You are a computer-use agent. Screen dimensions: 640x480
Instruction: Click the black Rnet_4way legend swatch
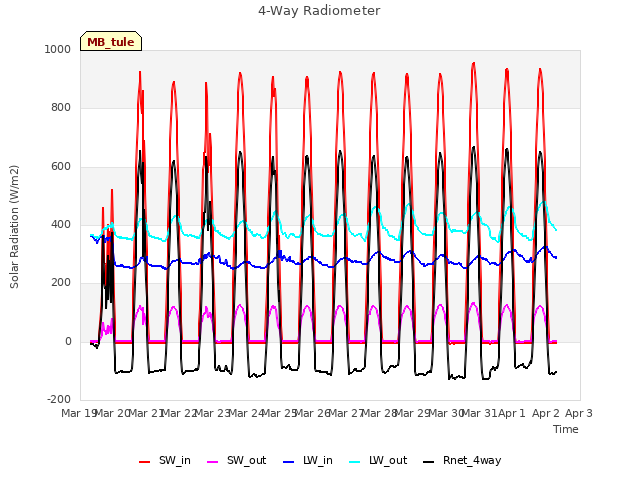[x=429, y=462]
